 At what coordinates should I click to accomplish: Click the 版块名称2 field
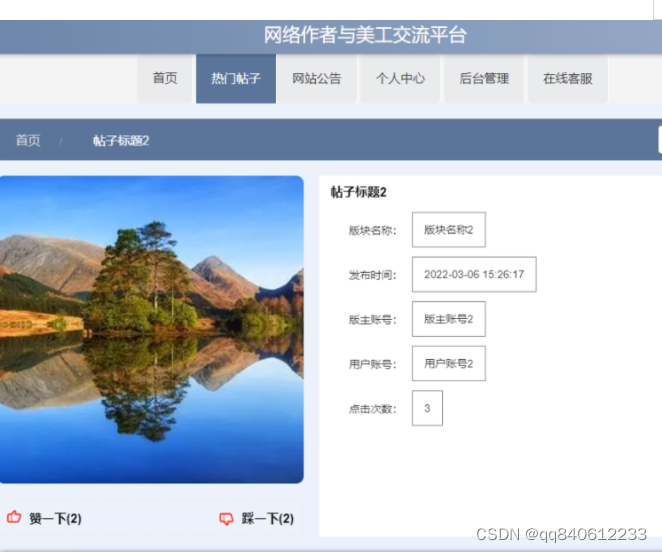click(449, 230)
